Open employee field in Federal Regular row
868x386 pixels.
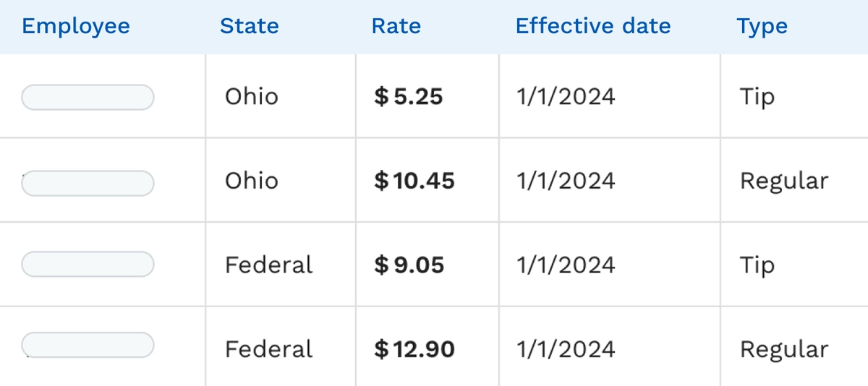[x=88, y=345]
